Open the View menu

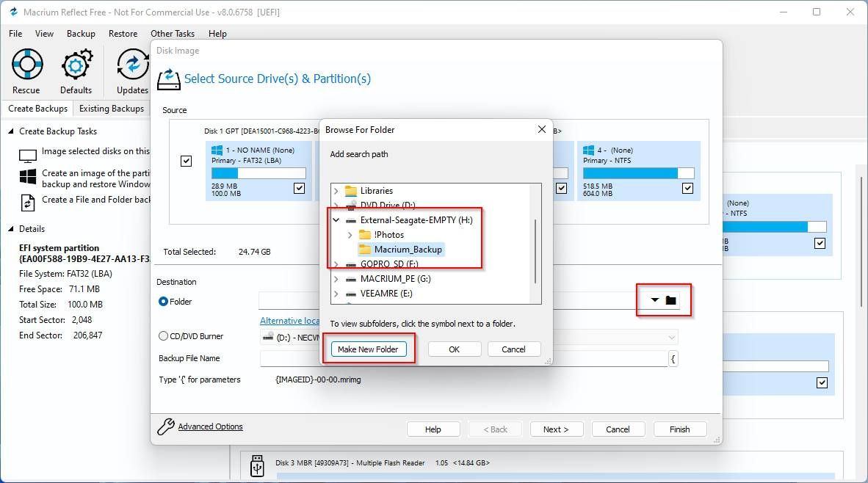point(44,34)
